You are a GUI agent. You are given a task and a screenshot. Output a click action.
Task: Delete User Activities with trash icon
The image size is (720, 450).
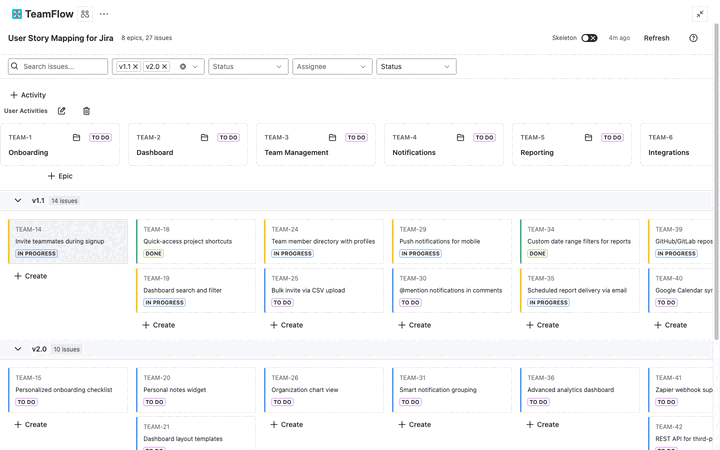click(x=86, y=111)
